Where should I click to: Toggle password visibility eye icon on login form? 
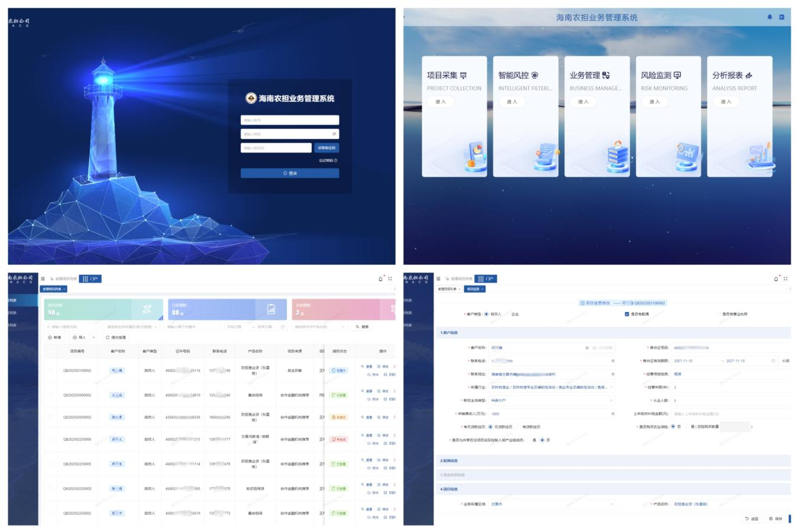pyautogui.click(x=334, y=134)
